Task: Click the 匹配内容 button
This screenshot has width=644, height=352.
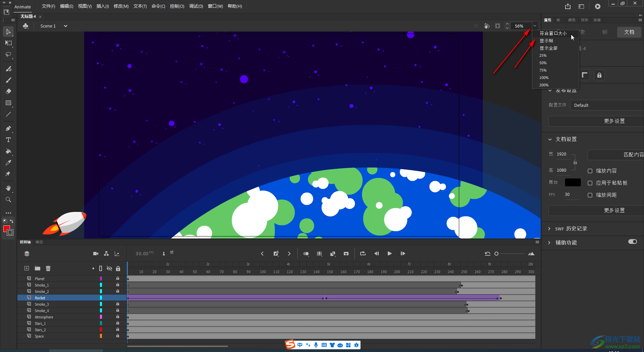Action: click(x=616, y=155)
